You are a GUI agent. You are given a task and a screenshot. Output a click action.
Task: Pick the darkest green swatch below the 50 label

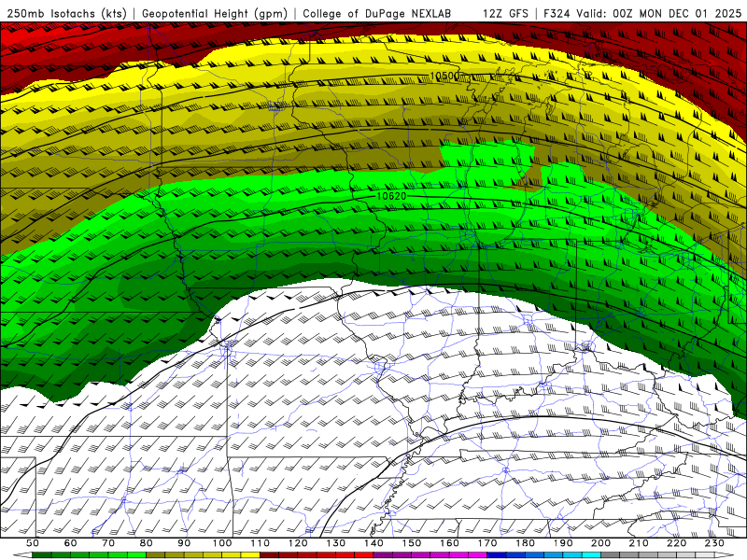click(x=41, y=554)
